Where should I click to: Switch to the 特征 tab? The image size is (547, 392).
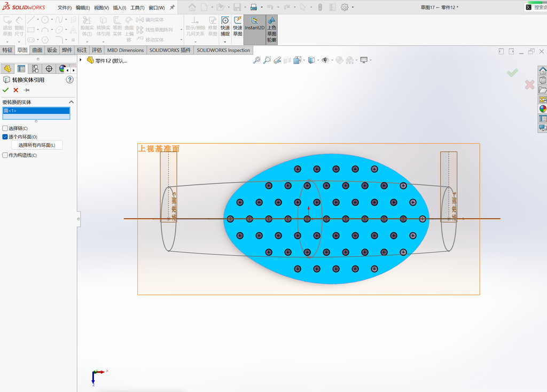tap(7, 50)
